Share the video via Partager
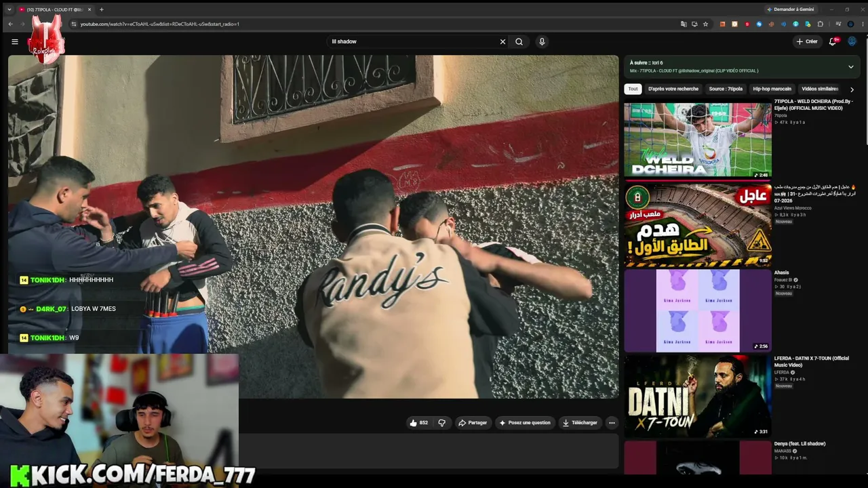Image resolution: width=868 pixels, height=488 pixels. click(473, 423)
